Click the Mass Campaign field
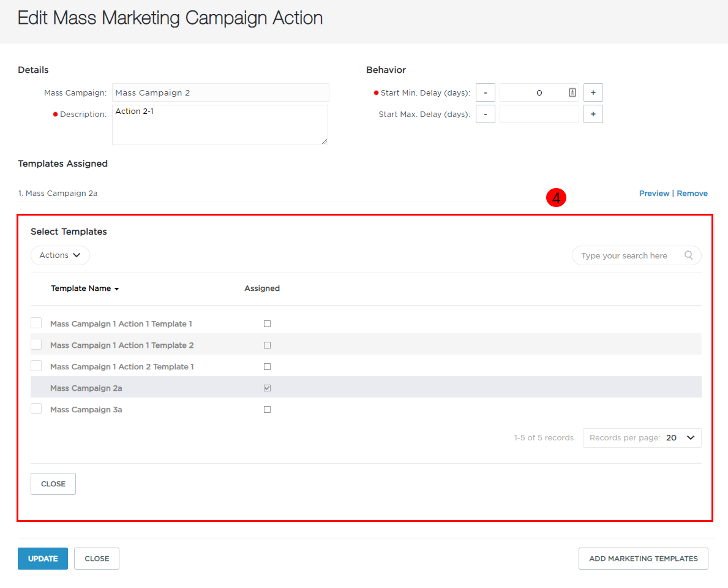This screenshot has width=728, height=588. tap(220, 92)
